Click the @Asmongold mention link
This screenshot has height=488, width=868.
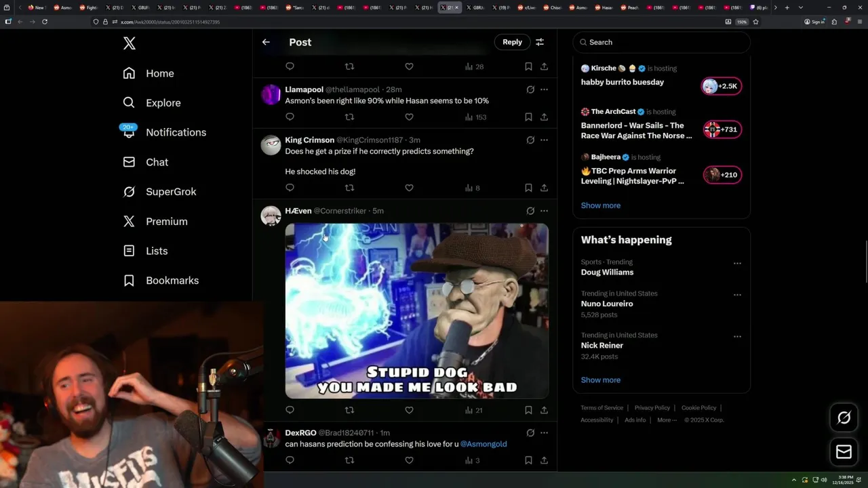click(484, 444)
